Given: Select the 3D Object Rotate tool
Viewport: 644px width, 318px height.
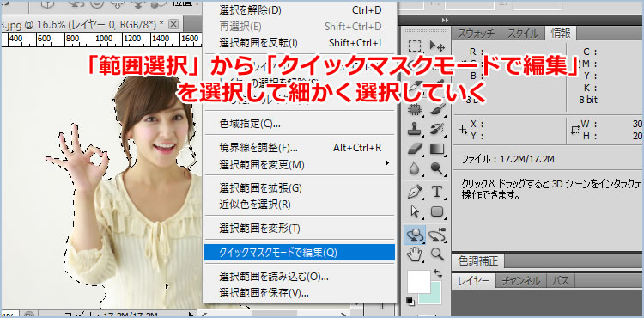Looking at the screenshot, I should pyautogui.click(x=416, y=235).
